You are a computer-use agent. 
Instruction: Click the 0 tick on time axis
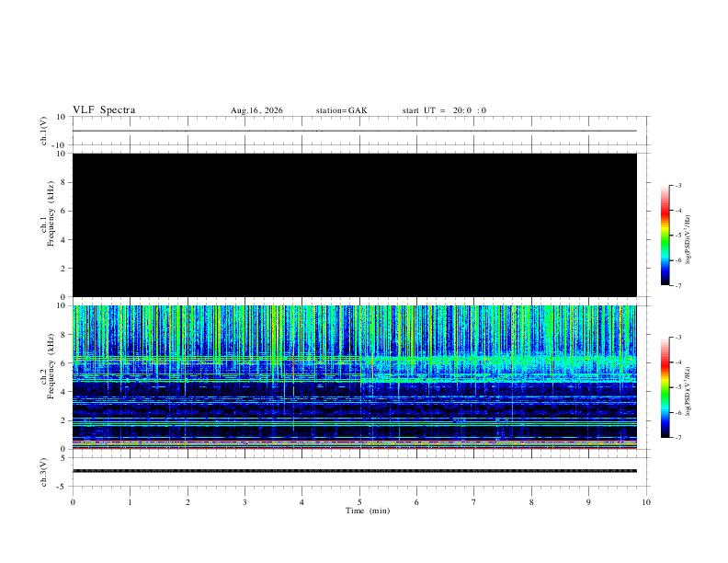tap(73, 502)
